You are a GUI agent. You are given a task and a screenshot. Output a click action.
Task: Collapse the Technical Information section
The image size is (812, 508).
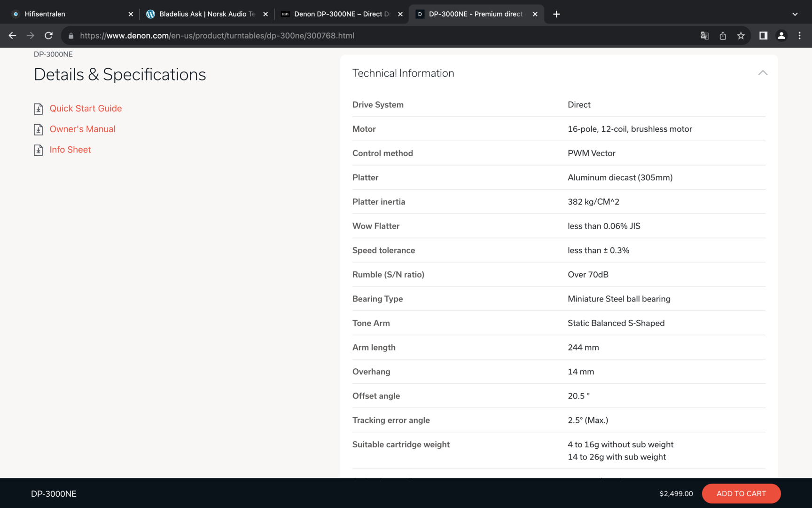pyautogui.click(x=763, y=73)
